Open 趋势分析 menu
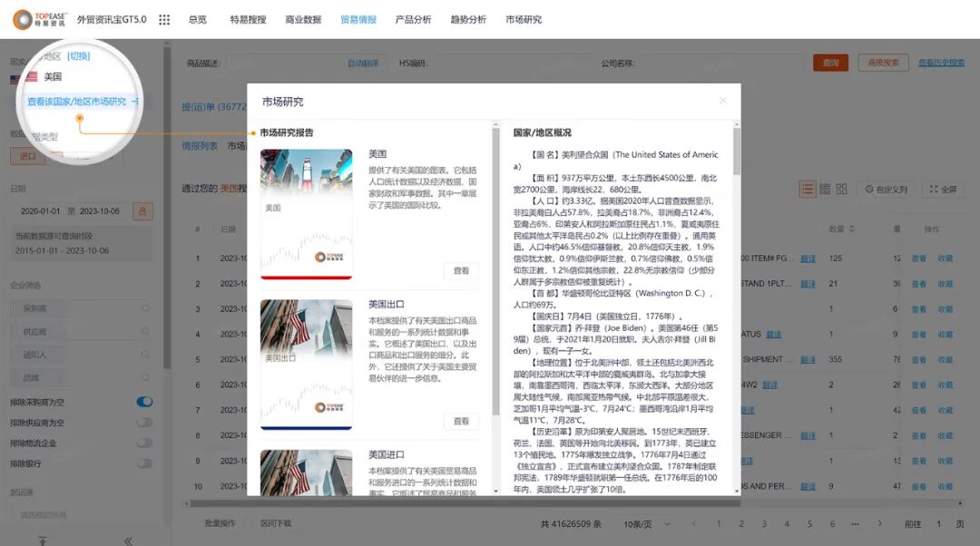The width and height of the screenshot is (980, 546). pos(468,19)
